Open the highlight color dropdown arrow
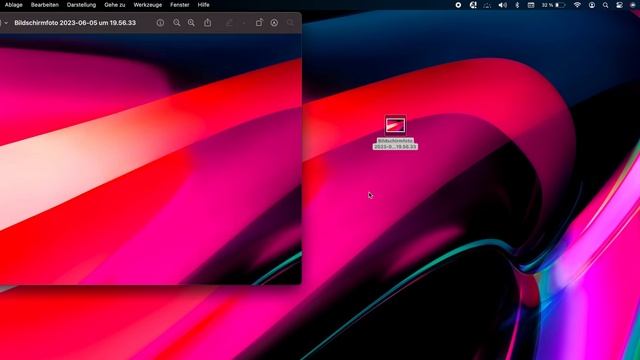640x360 pixels. 244,23
